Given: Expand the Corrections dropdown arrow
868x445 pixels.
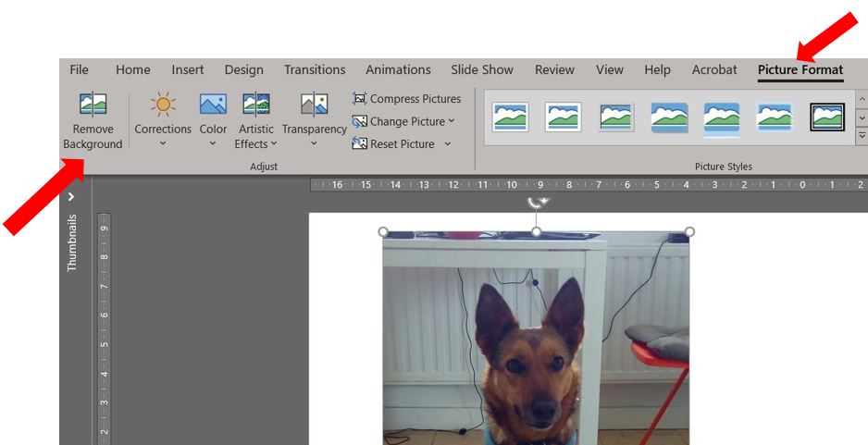Looking at the screenshot, I should [163, 144].
